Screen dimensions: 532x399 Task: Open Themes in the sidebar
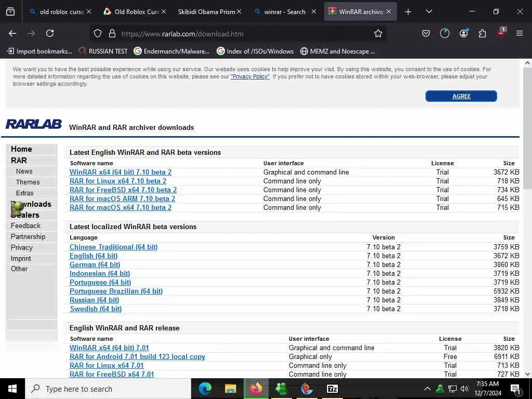point(28,182)
